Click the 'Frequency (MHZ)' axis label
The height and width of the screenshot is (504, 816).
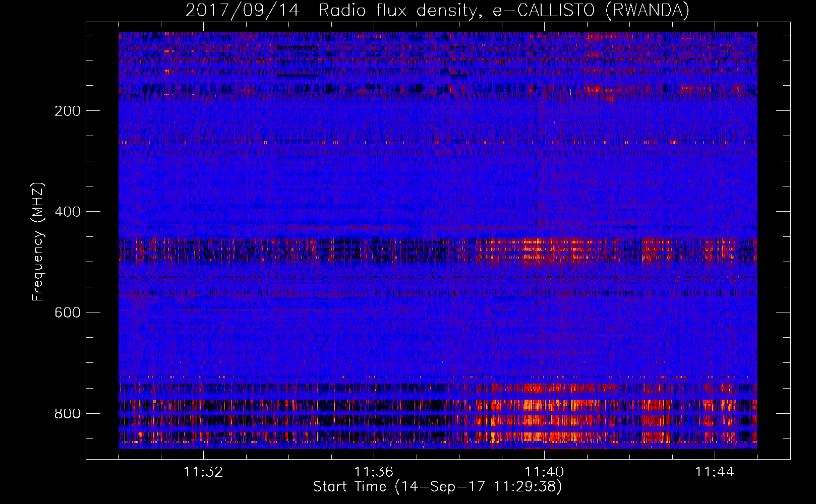pos(38,241)
